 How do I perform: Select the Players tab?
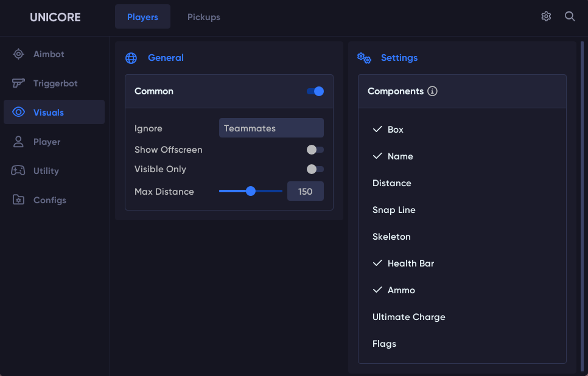click(142, 17)
